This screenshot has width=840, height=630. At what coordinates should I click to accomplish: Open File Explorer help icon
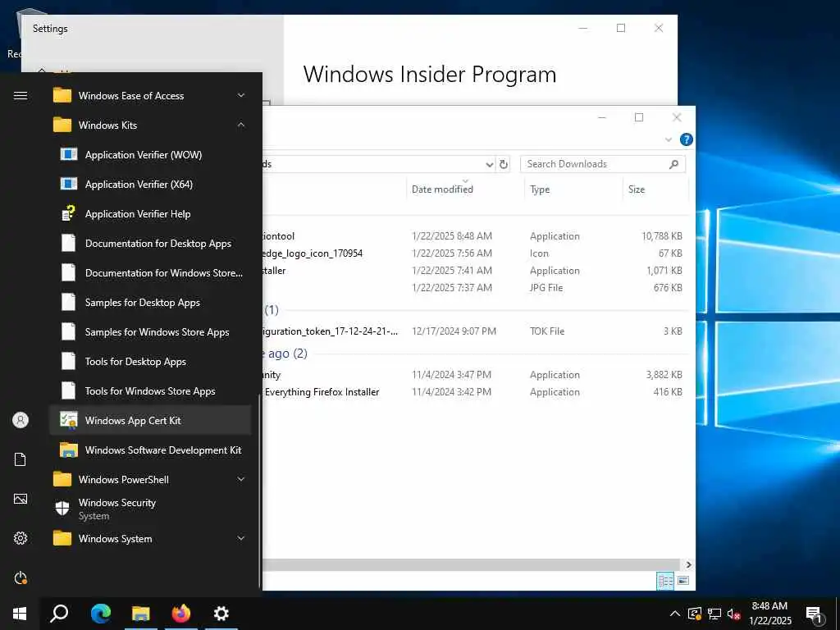tap(687, 139)
